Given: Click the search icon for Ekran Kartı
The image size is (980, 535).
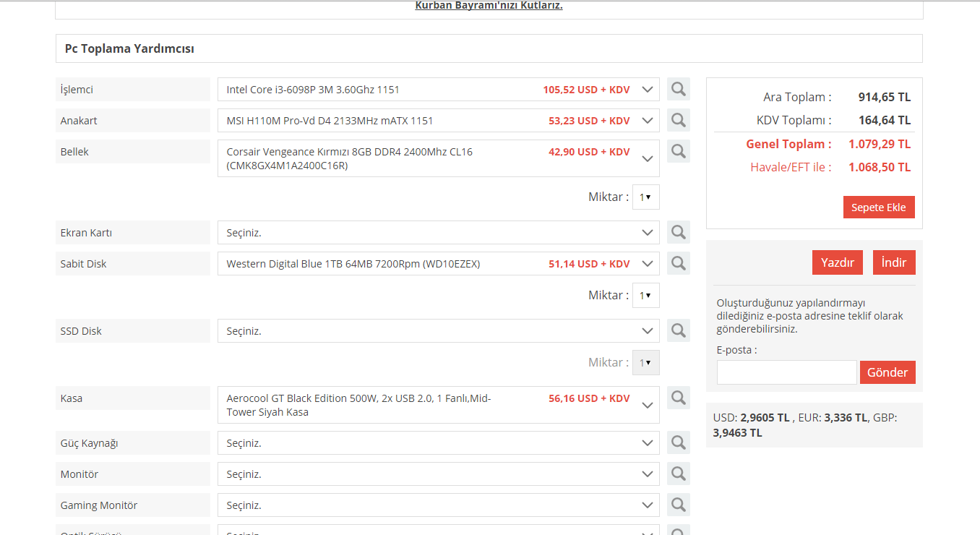Looking at the screenshot, I should (x=678, y=232).
